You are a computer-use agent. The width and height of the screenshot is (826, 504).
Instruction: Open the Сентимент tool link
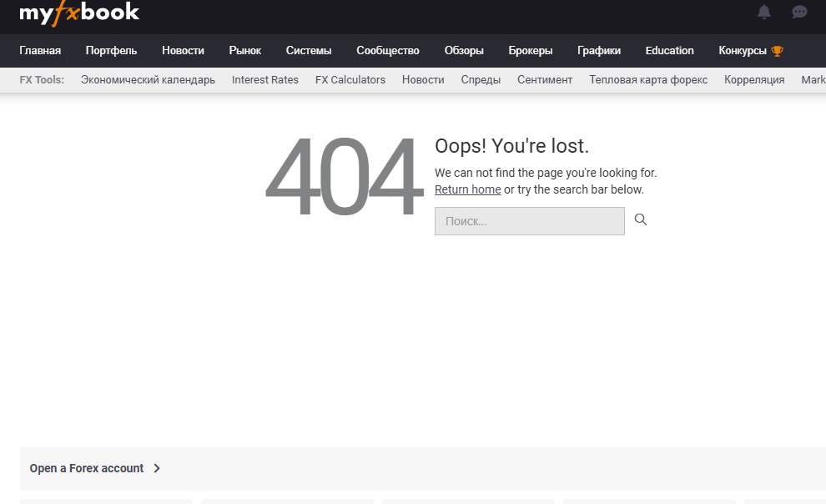[x=545, y=79]
